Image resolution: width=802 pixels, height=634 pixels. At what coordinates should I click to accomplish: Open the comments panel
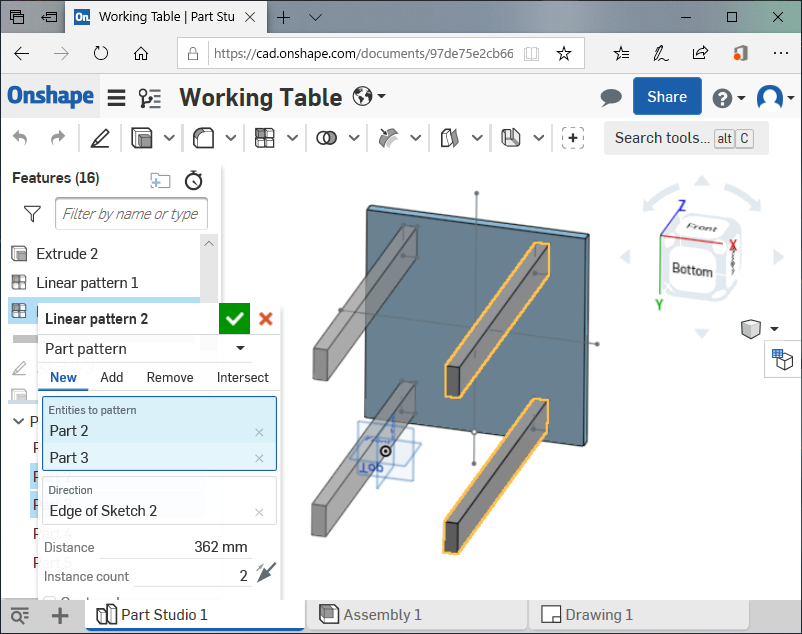[611, 97]
